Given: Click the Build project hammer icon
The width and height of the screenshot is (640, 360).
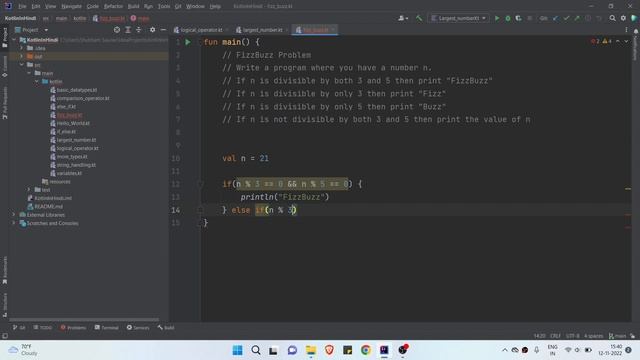Looking at the screenshot, I should pyautogui.click(x=419, y=18).
